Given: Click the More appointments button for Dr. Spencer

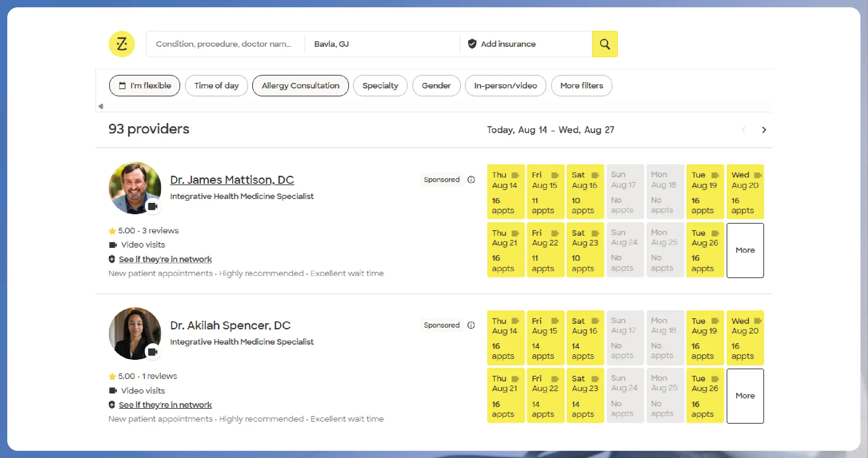Looking at the screenshot, I should coord(745,396).
